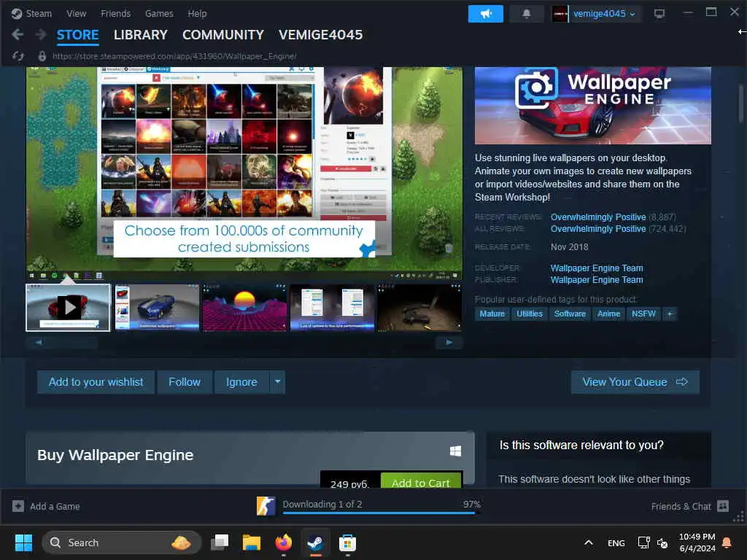Viewport: 747px width, 560px height.
Task: Click the download progress bar
Action: (x=379, y=513)
